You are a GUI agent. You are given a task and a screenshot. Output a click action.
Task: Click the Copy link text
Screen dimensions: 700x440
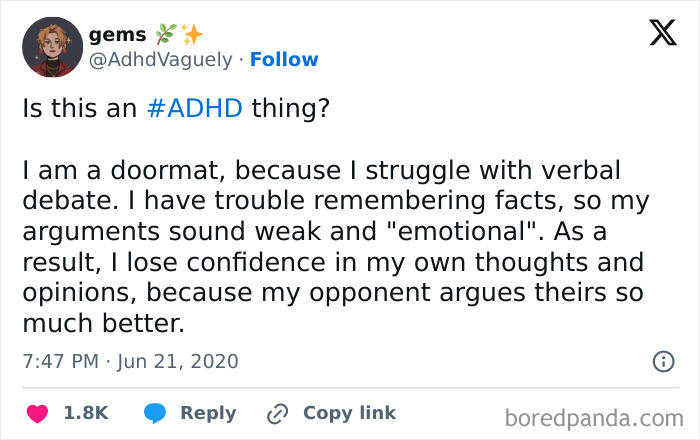(350, 413)
